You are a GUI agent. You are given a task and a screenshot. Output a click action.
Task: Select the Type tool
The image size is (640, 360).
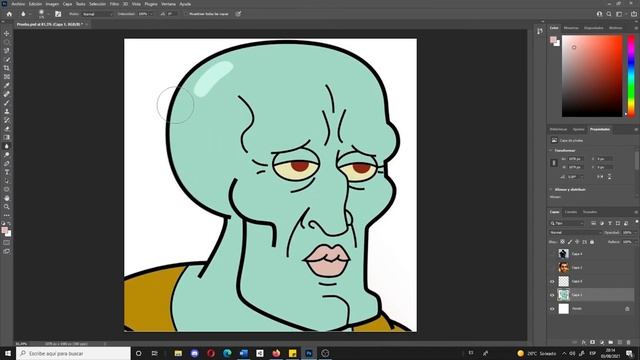pos(7,172)
